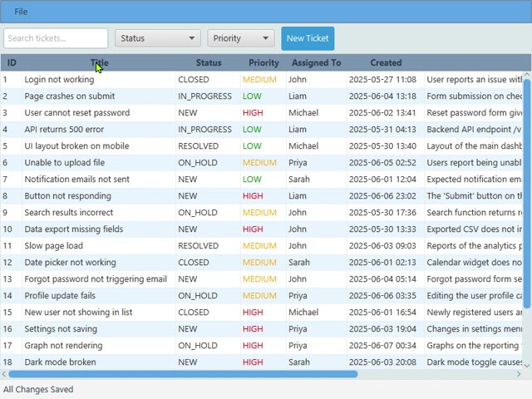Select 'Forgot password not triggering email' title
This screenshot has height=399, width=532.
(96, 279)
